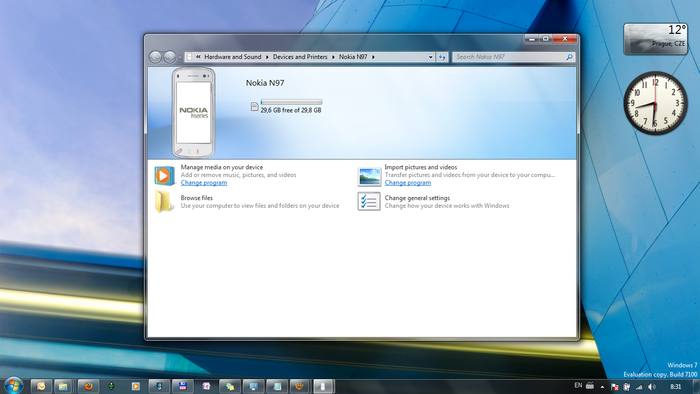Click the Nokia N97 device title

[265, 83]
